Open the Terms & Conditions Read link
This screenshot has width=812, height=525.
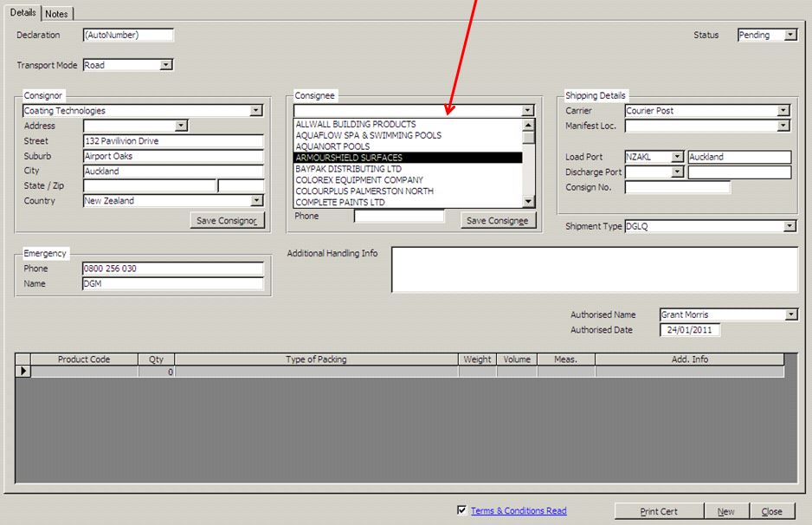(519, 510)
